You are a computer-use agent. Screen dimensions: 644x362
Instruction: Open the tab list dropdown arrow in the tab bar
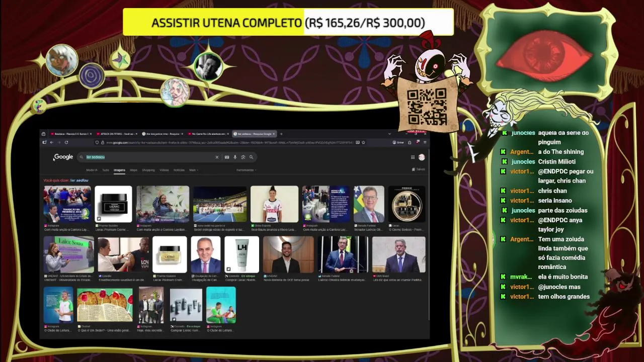click(x=389, y=134)
